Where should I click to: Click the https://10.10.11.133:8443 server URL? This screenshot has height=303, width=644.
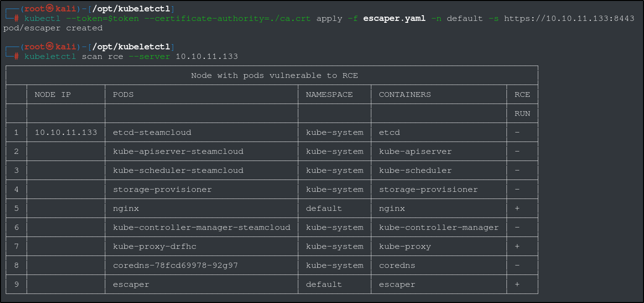569,19
